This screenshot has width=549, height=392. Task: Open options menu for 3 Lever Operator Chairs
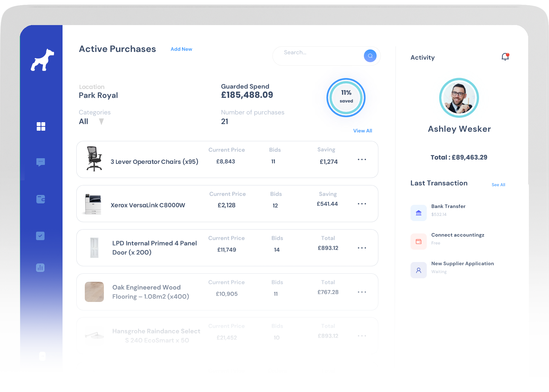[x=362, y=159]
